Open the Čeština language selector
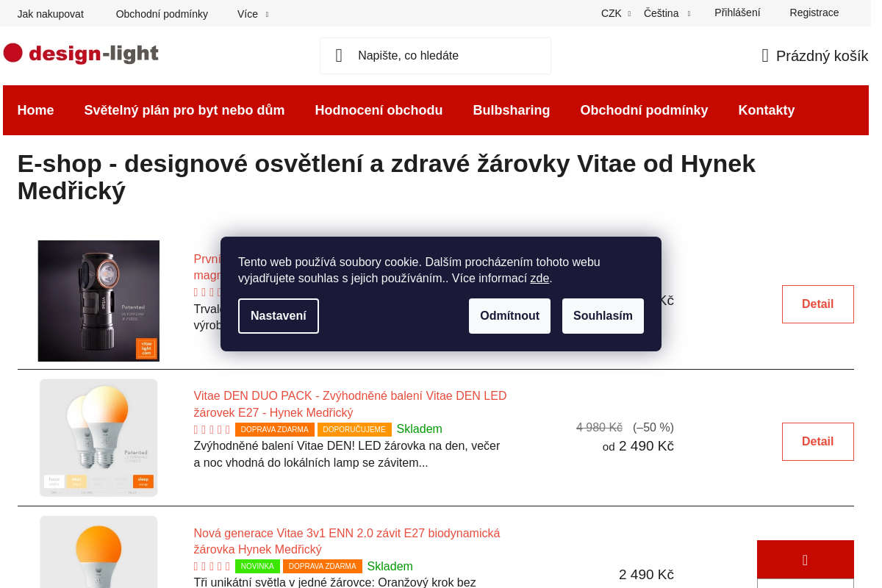This screenshot has height=588, width=882. click(x=667, y=13)
